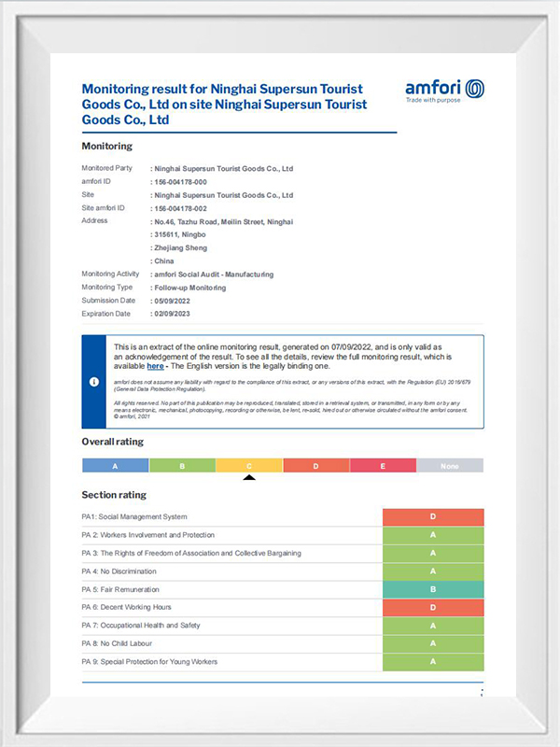This screenshot has height=747, width=560.
Task: Click '315611, Ningbo' address line
Action: tap(180, 235)
